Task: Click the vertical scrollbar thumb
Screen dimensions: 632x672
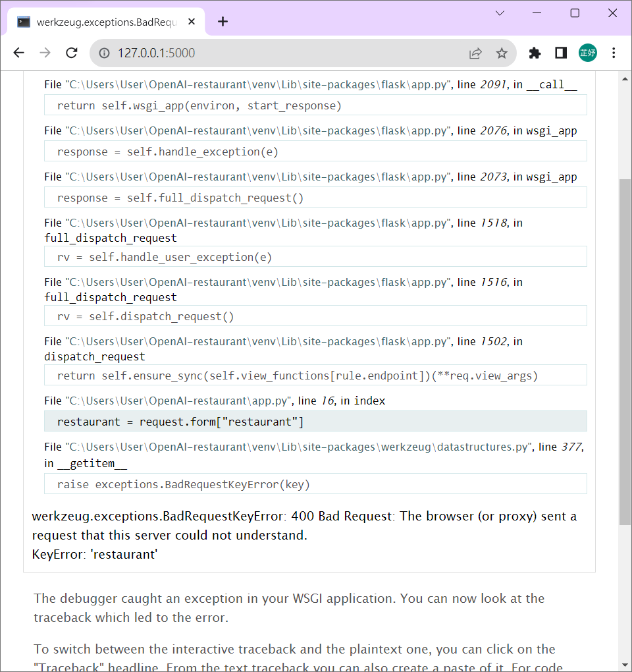Action: [625, 352]
